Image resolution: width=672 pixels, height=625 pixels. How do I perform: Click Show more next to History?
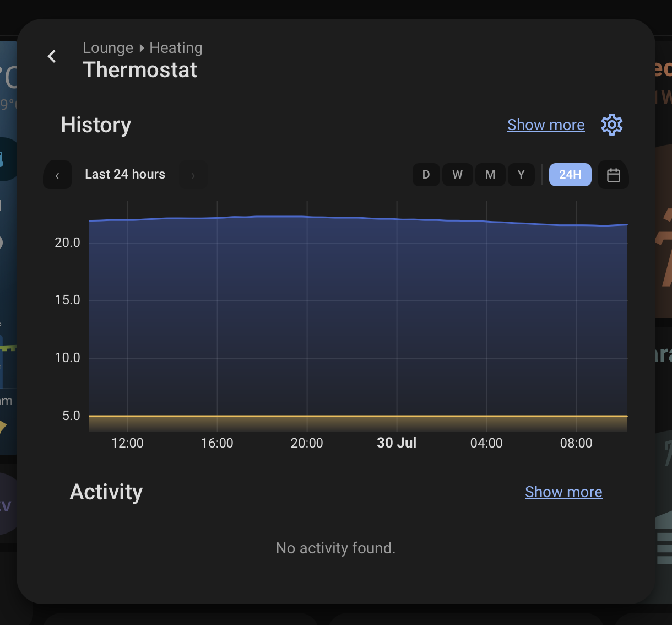546,125
